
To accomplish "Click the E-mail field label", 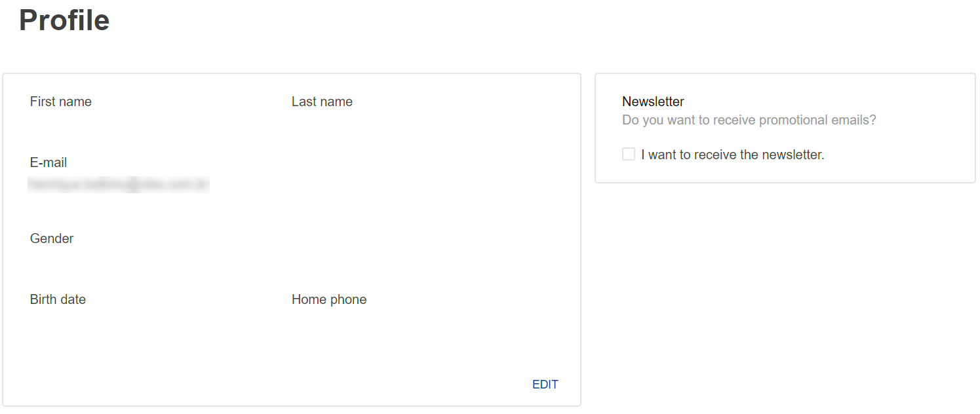I will (x=49, y=162).
